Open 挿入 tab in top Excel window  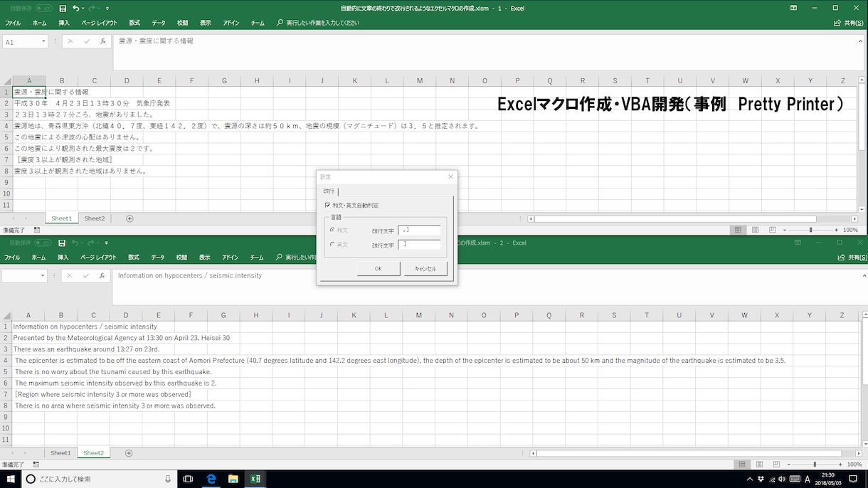click(64, 23)
